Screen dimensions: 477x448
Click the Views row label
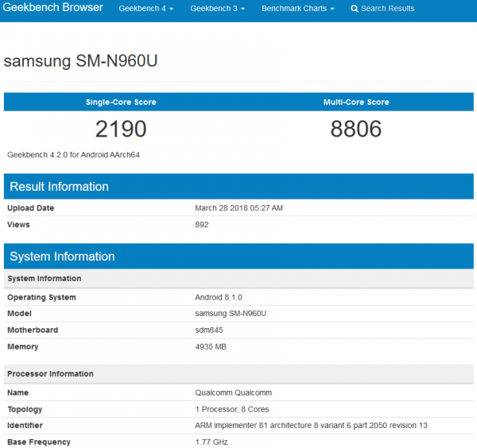tap(18, 225)
